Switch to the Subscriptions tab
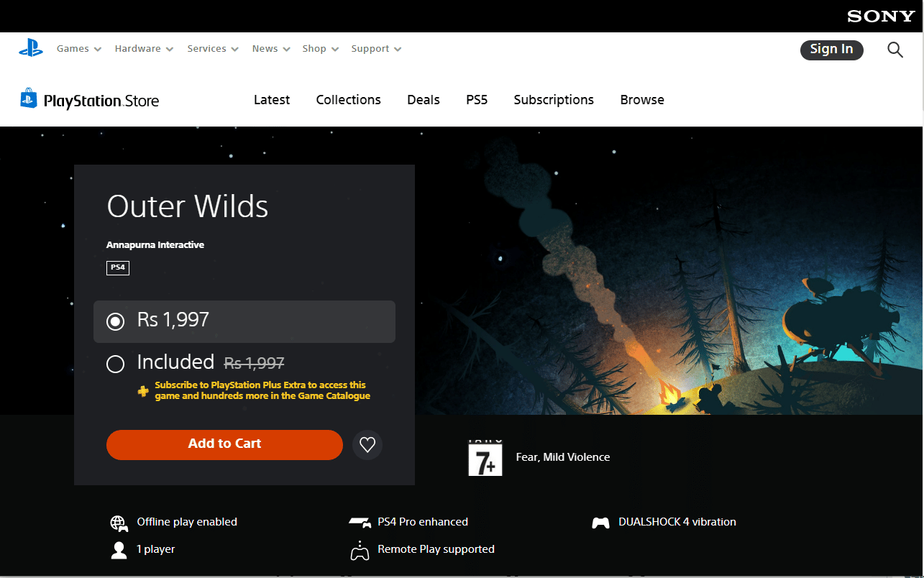This screenshot has height=578, width=924. (x=553, y=100)
